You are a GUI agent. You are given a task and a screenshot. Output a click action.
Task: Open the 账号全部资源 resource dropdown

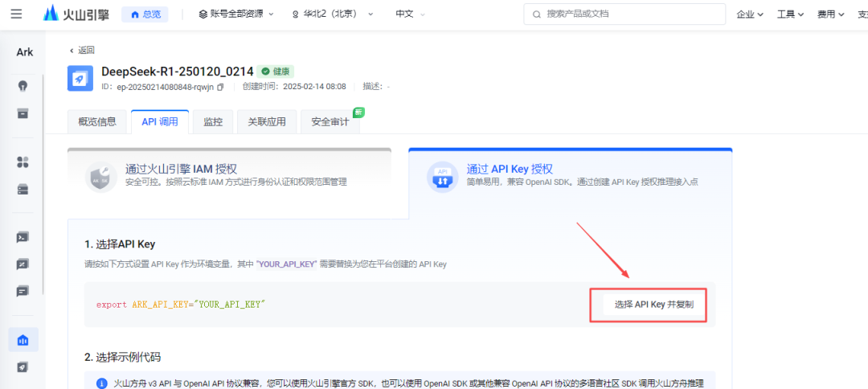click(236, 14)
